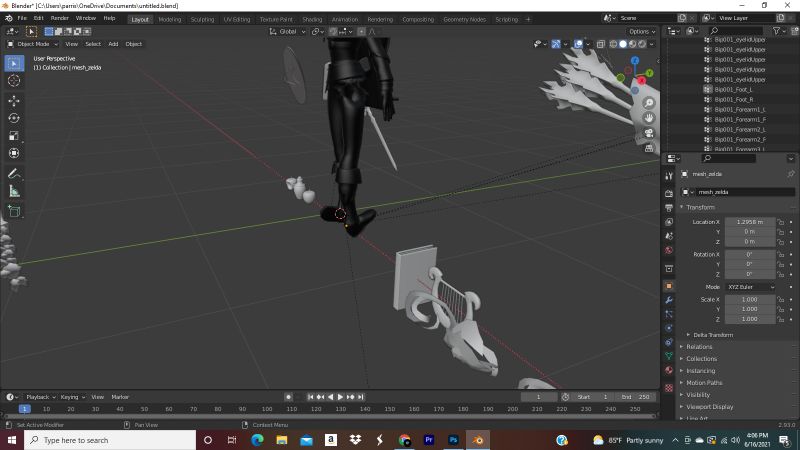The width and height of the screenshot is (800, 450).
Task: Expand the Viewport Display panel
Action: pos(707,407)
